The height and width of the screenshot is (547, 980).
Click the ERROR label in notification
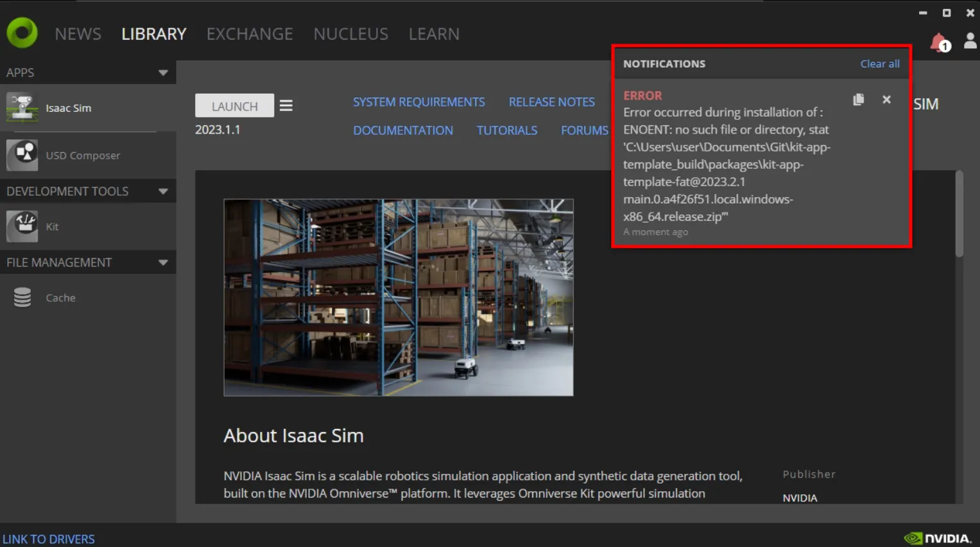coord(642,96)
